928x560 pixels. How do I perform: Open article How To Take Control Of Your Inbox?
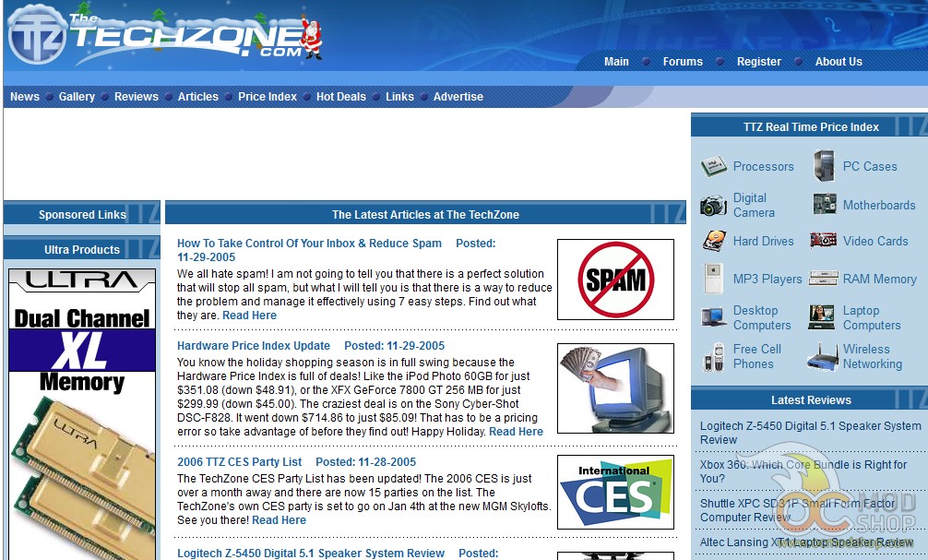(309, 244)
